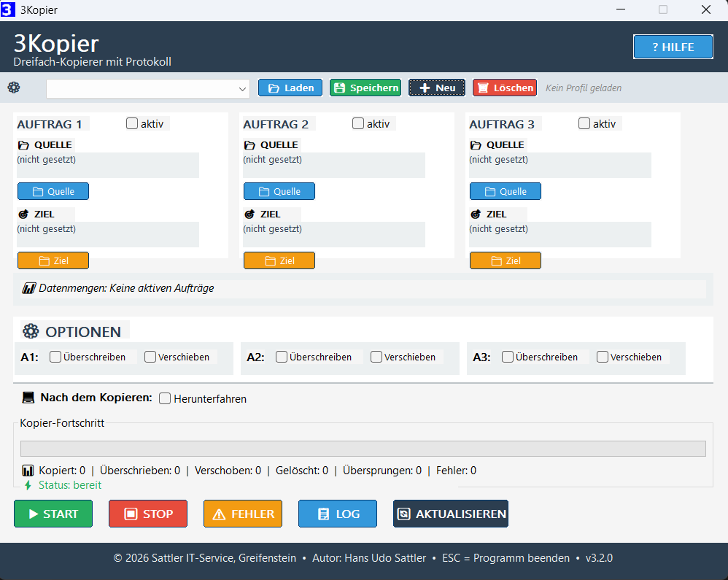Expand the profile selection dropdown

click(242, 89)
